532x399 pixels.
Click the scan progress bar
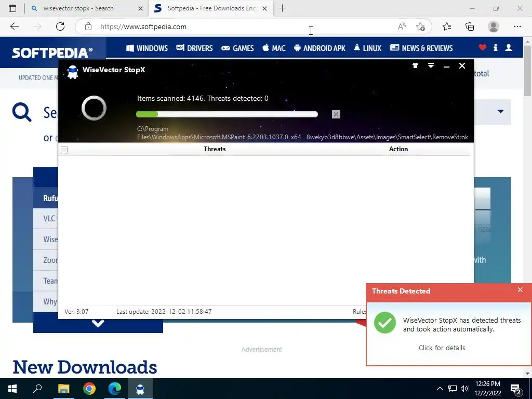pyautogui.click(x=227, y=114)
